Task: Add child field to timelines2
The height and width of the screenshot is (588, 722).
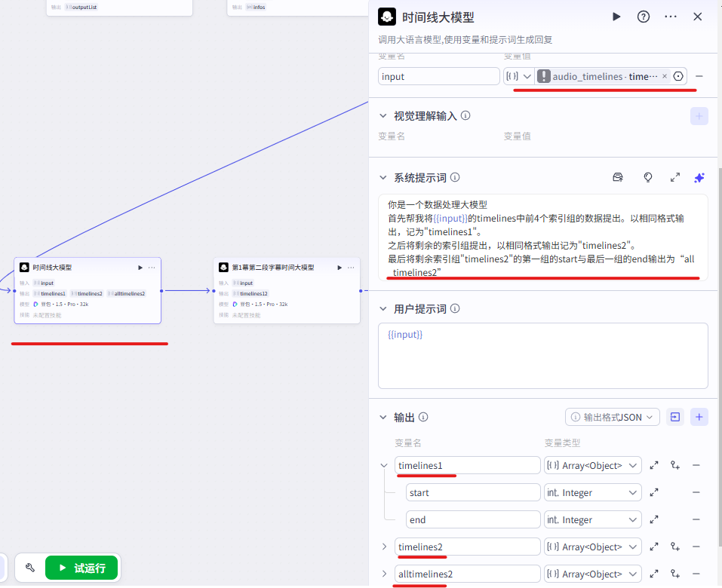Action: pos(675,547)
